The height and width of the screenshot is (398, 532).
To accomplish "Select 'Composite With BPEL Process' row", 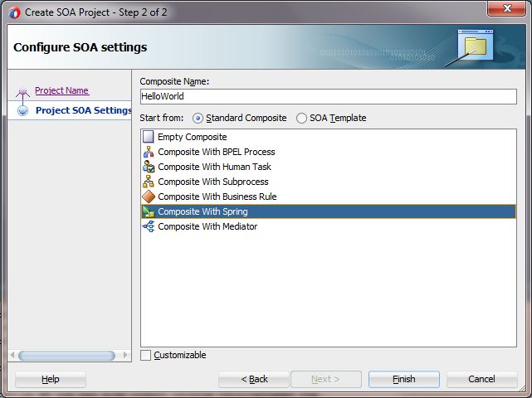I will (329, 152).
